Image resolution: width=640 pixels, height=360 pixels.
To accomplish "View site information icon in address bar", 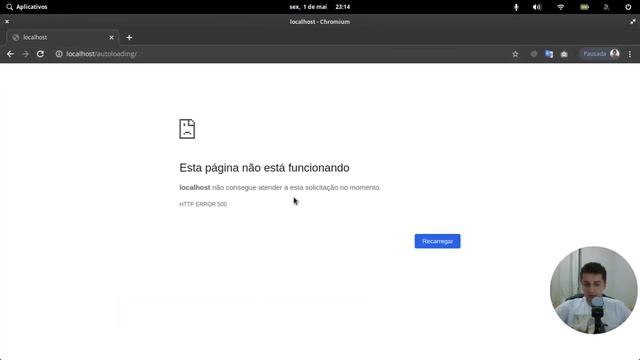I will coord(59,54).
